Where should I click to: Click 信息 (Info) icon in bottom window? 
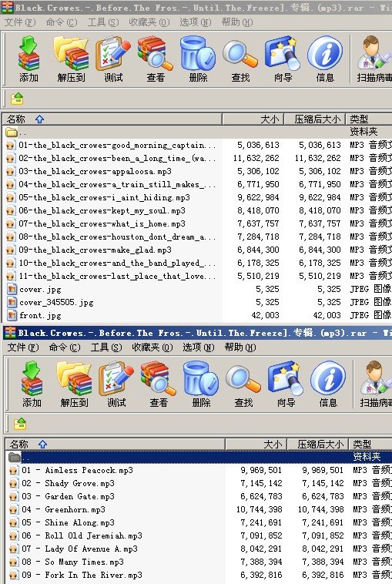point(328,384)
